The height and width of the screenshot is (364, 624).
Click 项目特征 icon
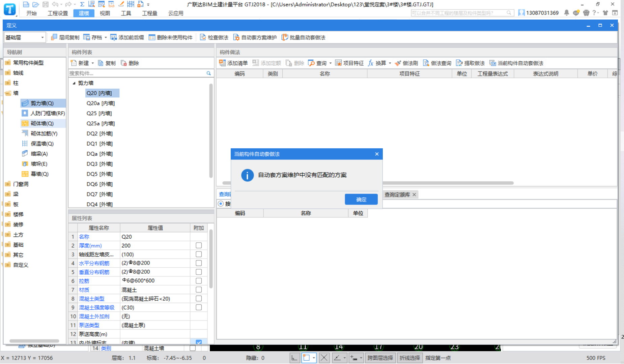(338, 63)
